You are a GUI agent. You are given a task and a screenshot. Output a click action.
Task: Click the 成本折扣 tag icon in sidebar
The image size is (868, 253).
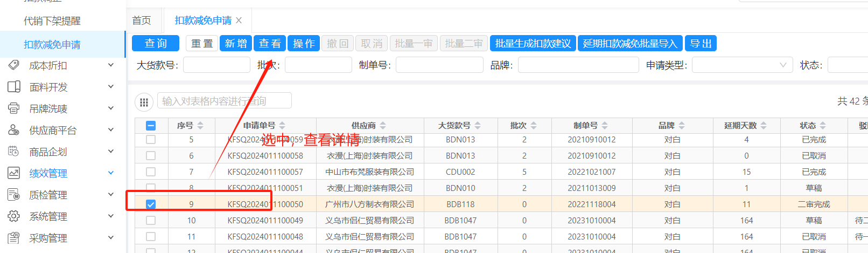click(x=14, y=65)
